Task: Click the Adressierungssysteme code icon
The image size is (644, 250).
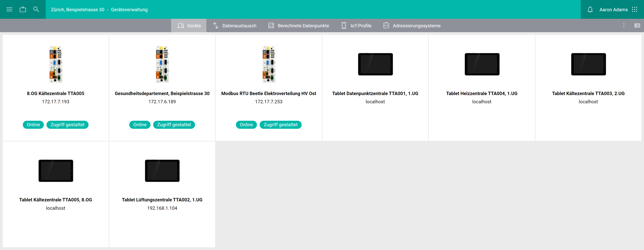Action: [x=386, y=25]
